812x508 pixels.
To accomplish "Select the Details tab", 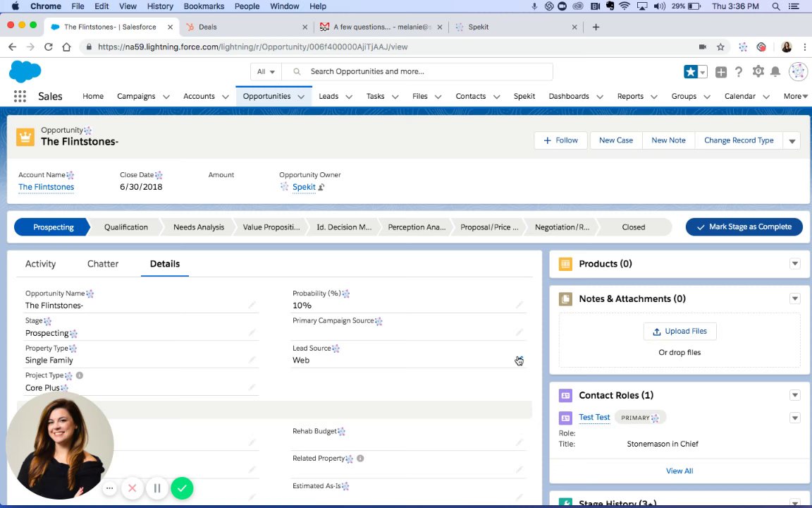I will (165, 264).
